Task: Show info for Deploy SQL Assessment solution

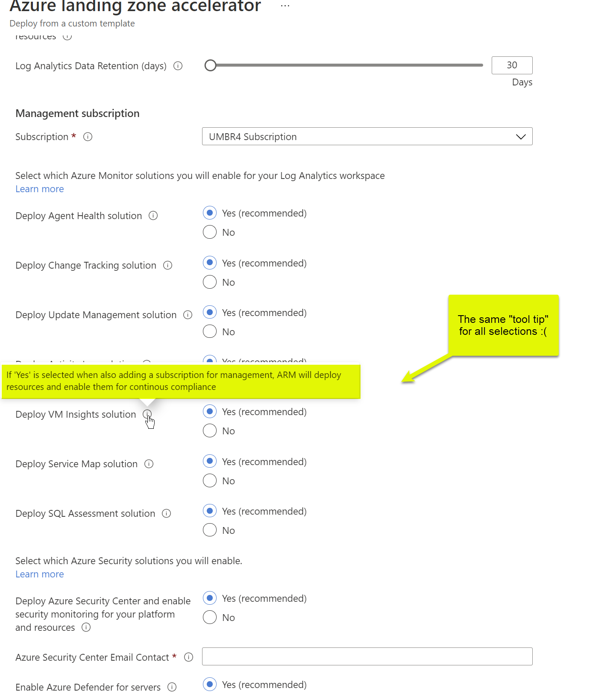Action: [x=167, y=513]
